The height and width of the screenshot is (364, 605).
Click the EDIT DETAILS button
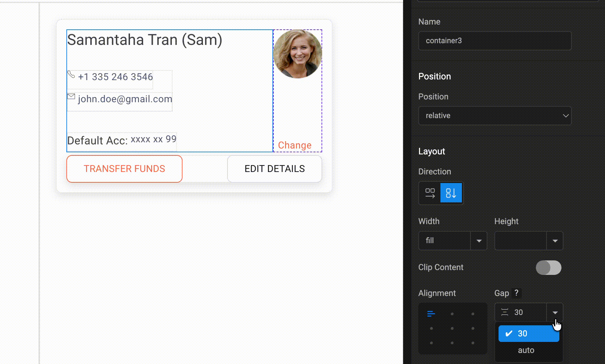[x=274, y=169]
